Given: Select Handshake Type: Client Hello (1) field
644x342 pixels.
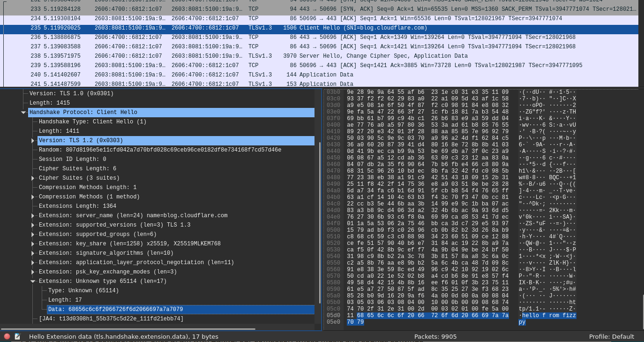Looking at the screenshot, I should click(92, 122).
